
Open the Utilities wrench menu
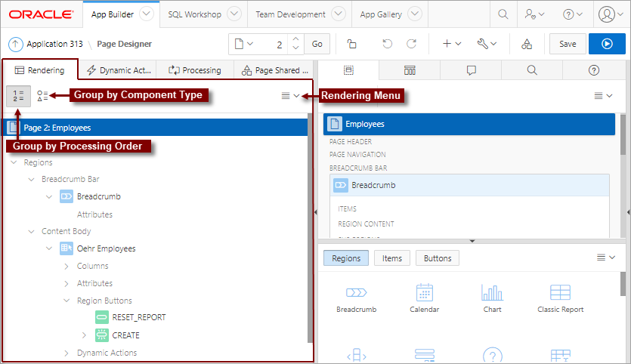click(x=487, y=44)
